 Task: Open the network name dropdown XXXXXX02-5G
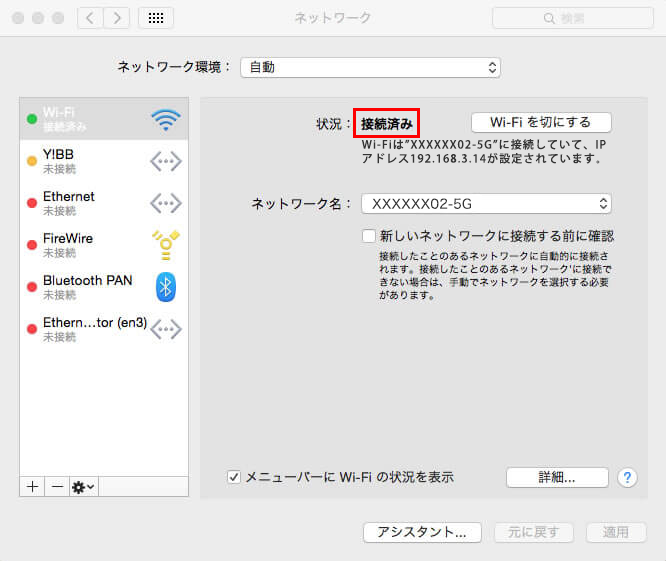pyautogui.click(x=486, y=204)
